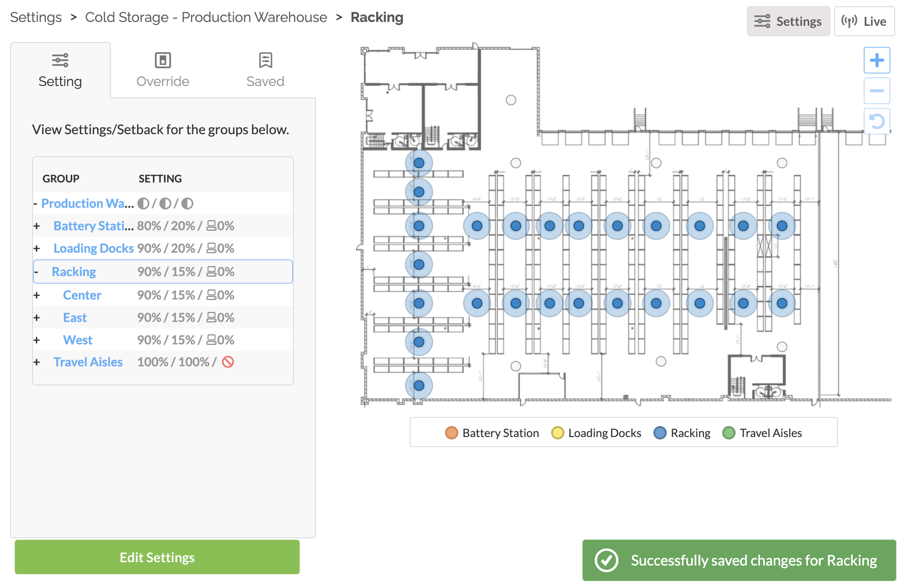
Task: Click the success checkmark icon in notification
Action: pyautogui.click(x=606, y=560)
